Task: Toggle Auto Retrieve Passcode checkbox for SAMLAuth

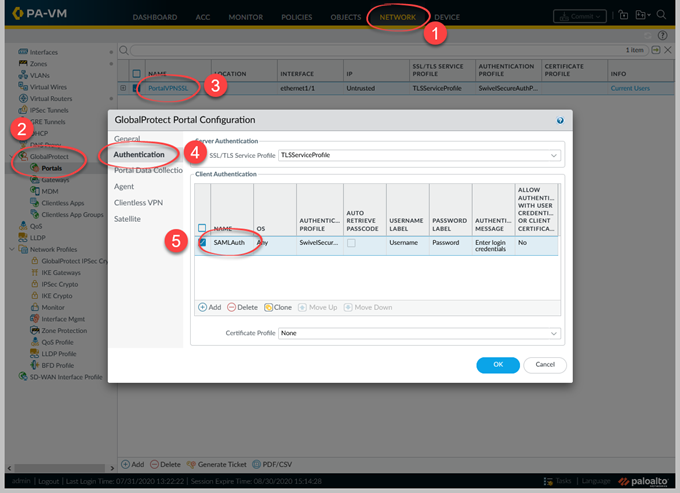Action: pyautogui.click(x=351, y=242)
